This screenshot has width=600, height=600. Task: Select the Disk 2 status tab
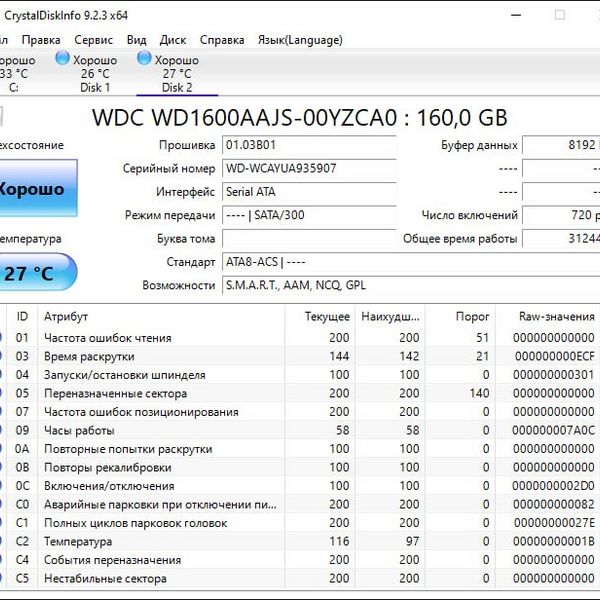coord(177,73)
